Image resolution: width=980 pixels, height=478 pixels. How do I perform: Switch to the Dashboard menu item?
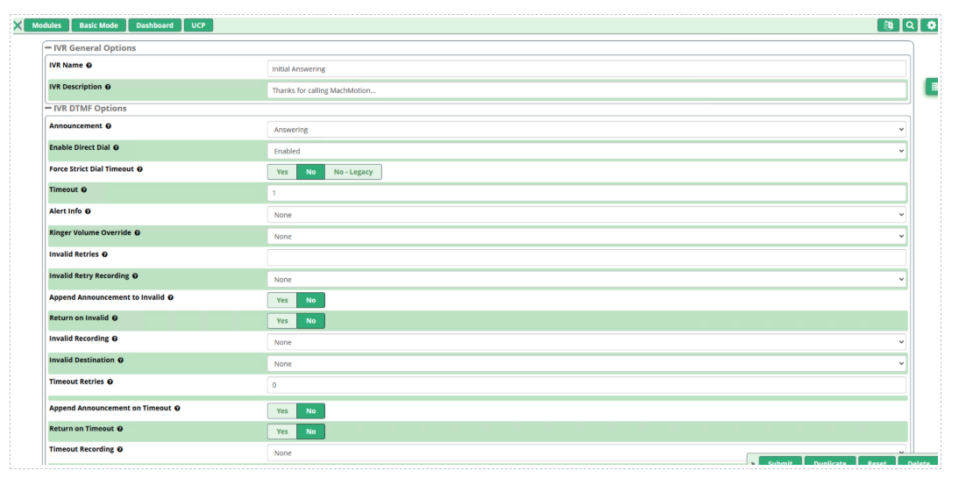(154, 25)
